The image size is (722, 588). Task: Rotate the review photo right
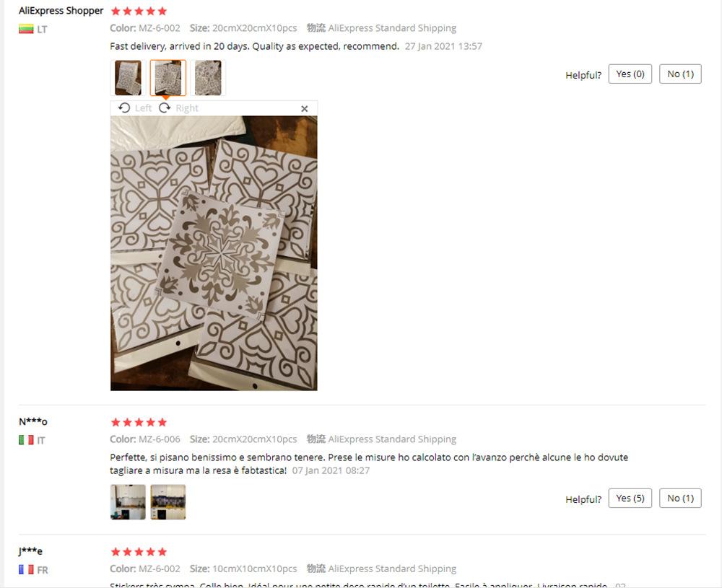click(178, 108)
